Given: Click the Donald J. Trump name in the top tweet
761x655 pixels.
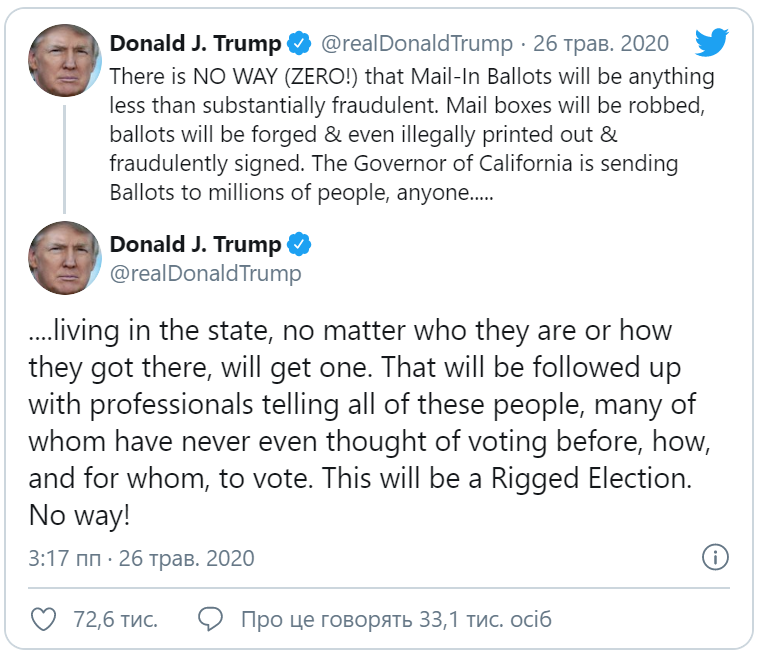Looking at the screenshot, I should (195, 44).
